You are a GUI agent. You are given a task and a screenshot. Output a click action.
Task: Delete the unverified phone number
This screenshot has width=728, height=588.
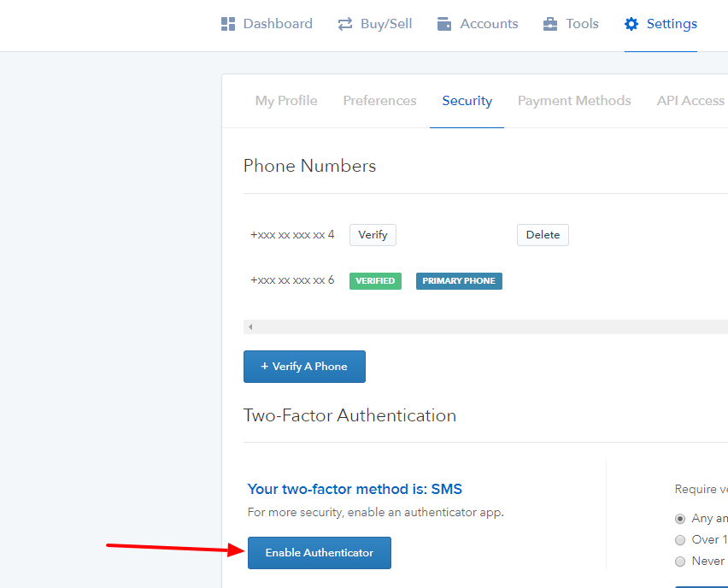coord(543,234)
